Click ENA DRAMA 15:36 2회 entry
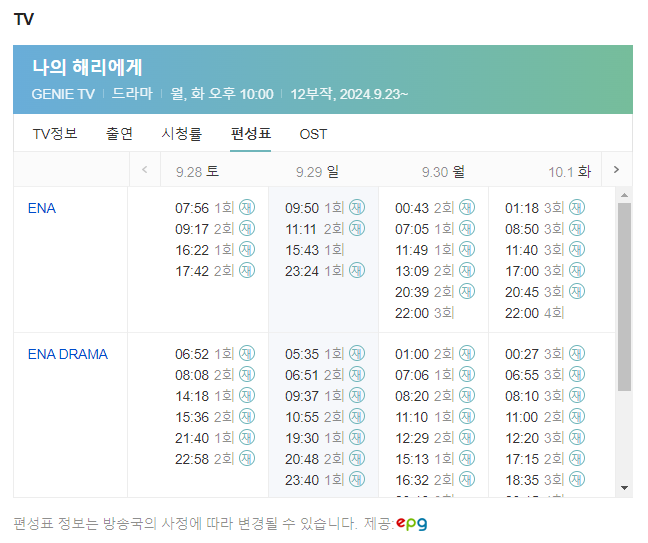Image resolution: width=648 pixels, height=543 pixels. click(215, 417)
